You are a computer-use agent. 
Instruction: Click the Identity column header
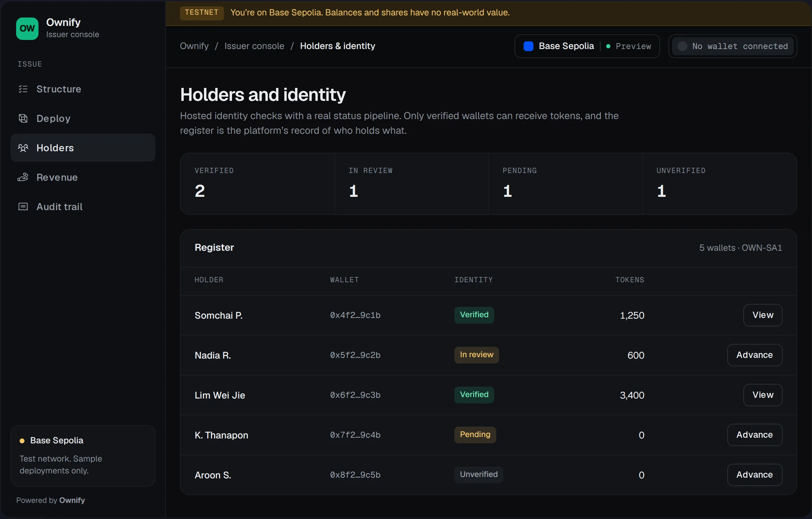473,280
